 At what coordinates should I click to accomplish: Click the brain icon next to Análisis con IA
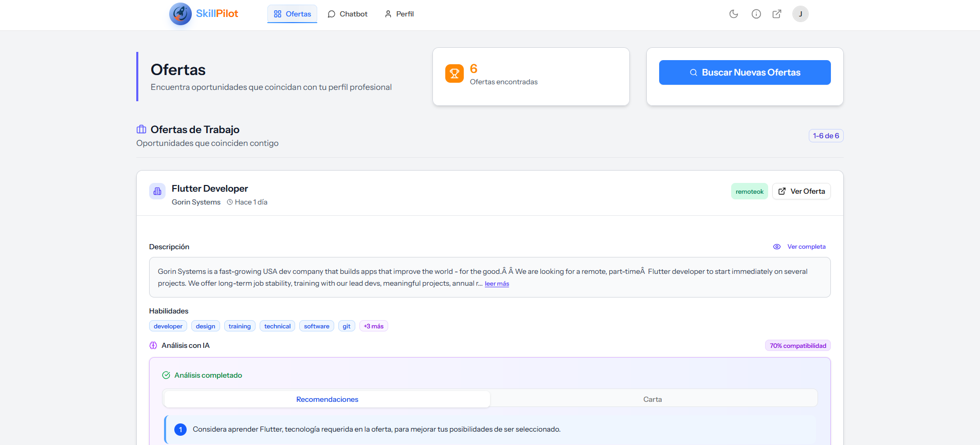click(153, 346)
